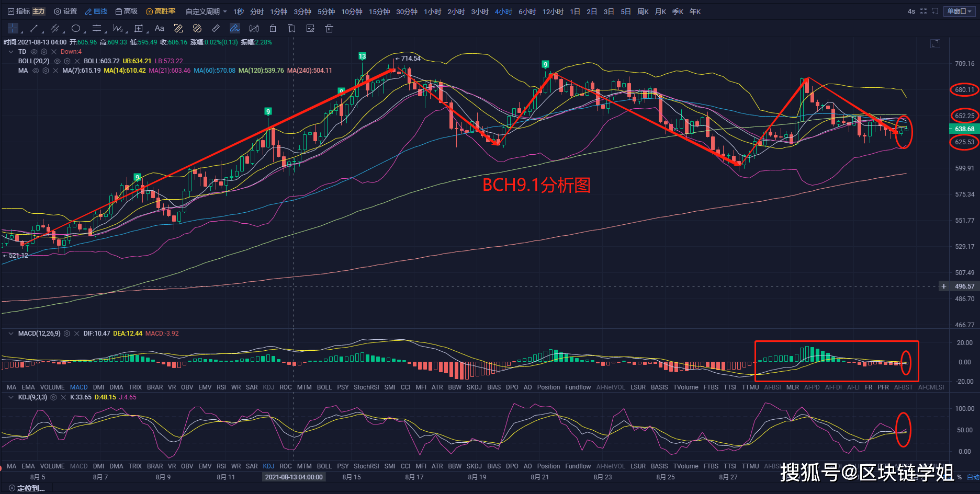Viewport: 980px width, 494px height.
Task: Select the crosshair cursor tool
Action: click(x=13, y=28)
